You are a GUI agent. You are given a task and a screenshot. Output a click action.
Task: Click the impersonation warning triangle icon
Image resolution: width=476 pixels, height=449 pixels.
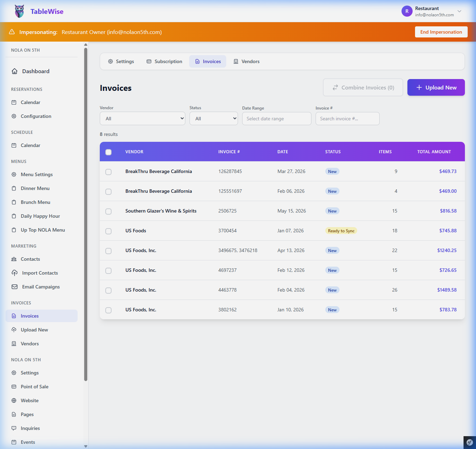click(12, 32)
